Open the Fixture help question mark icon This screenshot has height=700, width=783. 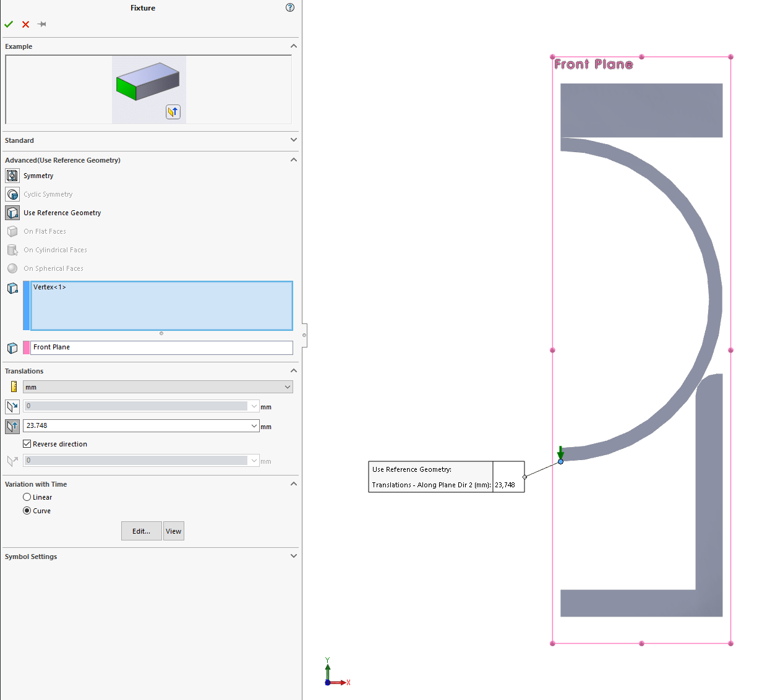point(290,8)
